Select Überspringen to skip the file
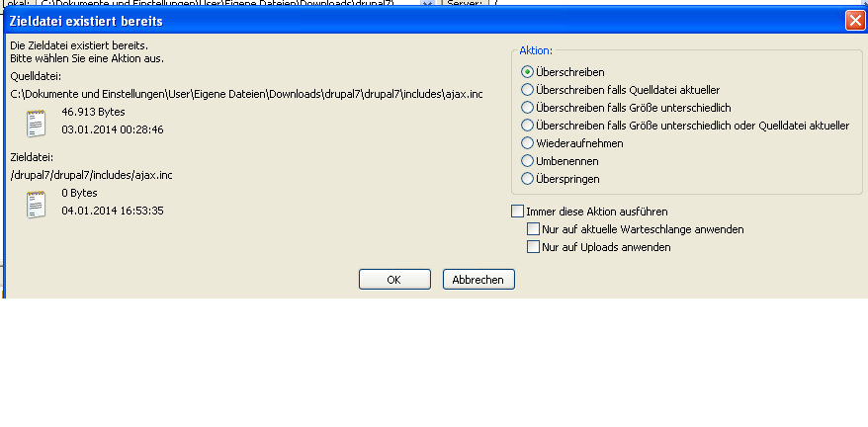This screenshot has width=868, height=427. pos(527,179)
